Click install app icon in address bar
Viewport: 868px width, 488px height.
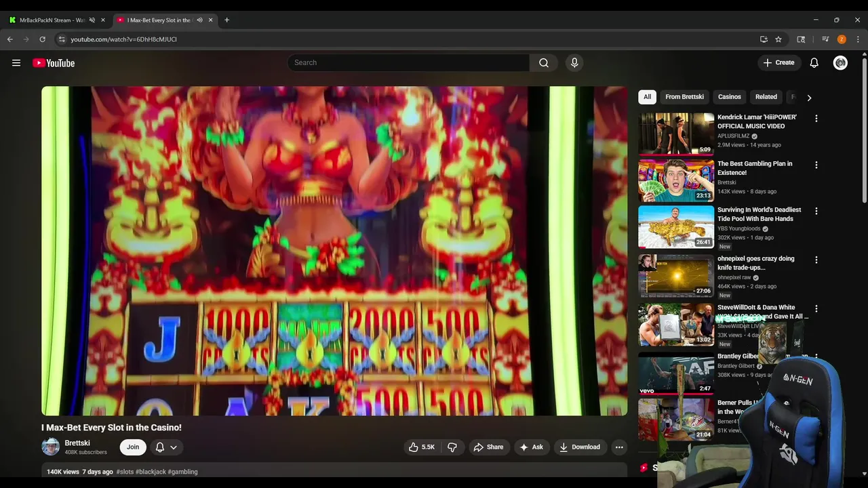[764, 39]
